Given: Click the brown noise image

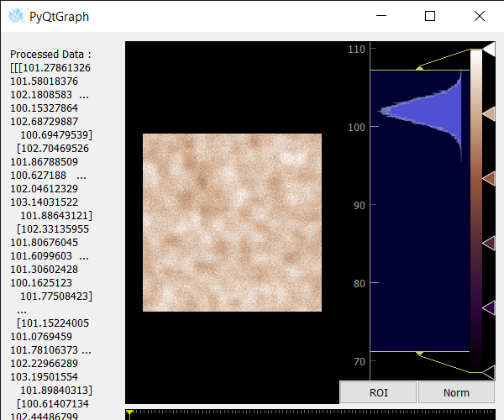Looking at the screenshot, I should pos(232,223).
